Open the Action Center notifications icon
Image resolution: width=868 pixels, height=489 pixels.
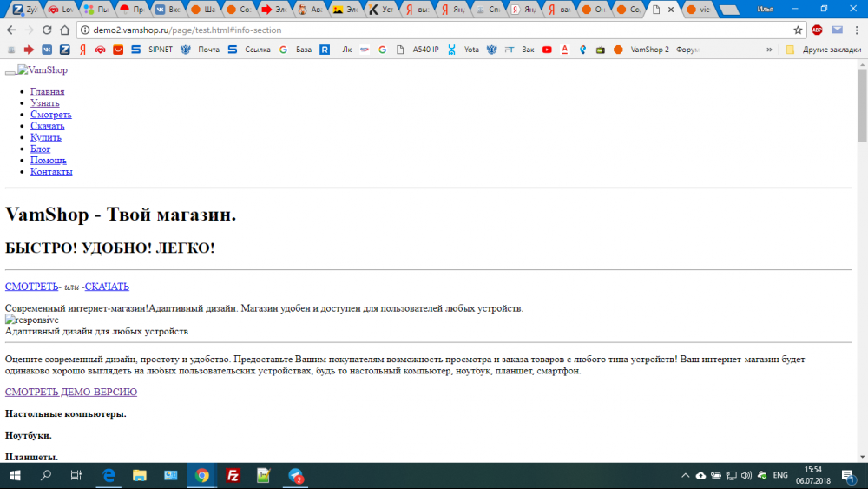pos(848,476)
